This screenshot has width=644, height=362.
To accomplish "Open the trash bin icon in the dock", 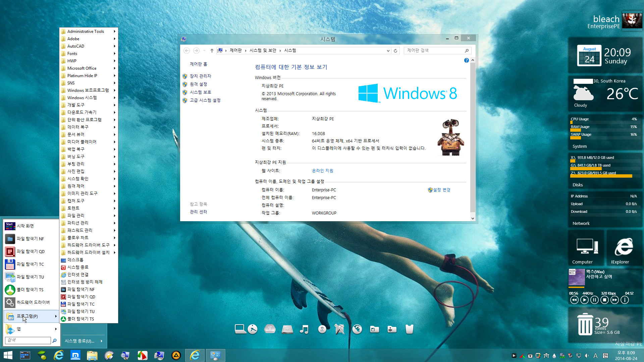I will [409, 329].
